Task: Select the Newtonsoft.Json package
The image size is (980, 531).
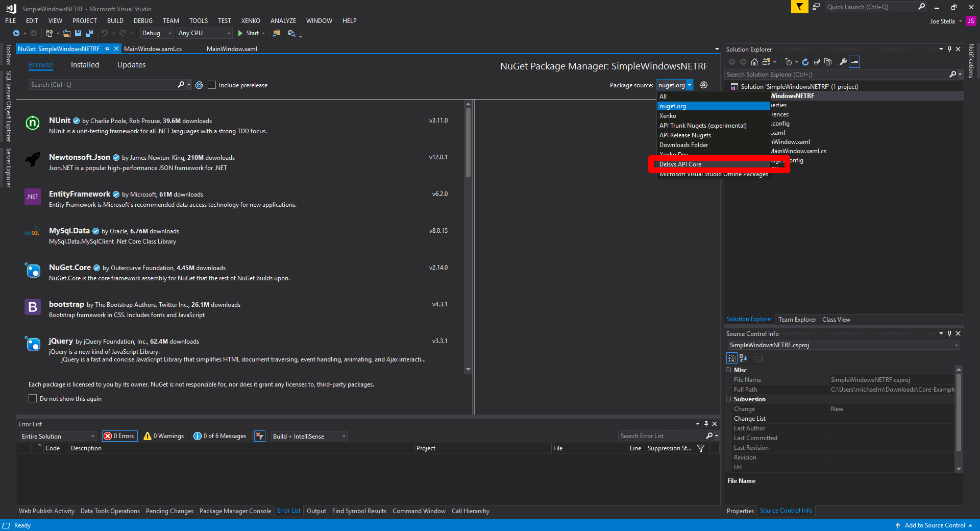Action: (240, 162)
